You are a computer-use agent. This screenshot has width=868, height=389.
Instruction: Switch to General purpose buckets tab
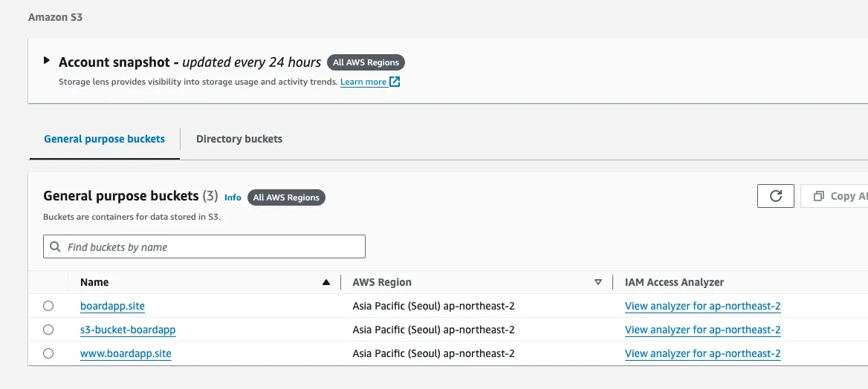(104, 139)
